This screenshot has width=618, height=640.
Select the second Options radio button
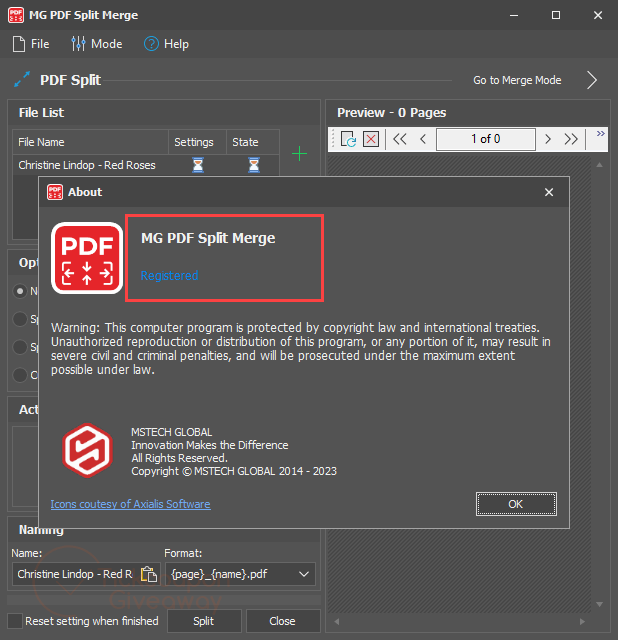click(x=20, y=319)
